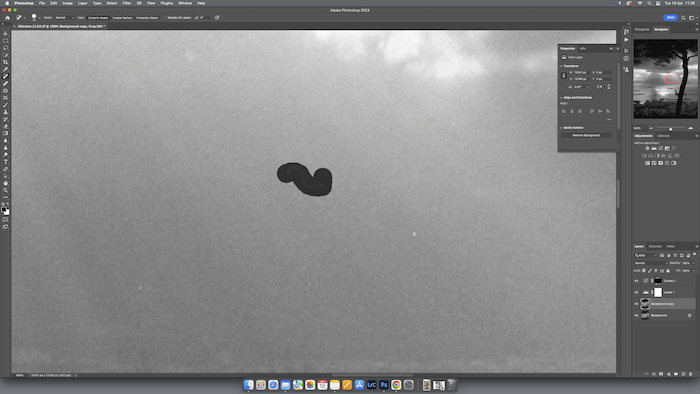700x394 pixels.
Task: Hide the Levels 1 layer
Action: tap(637, 292)
